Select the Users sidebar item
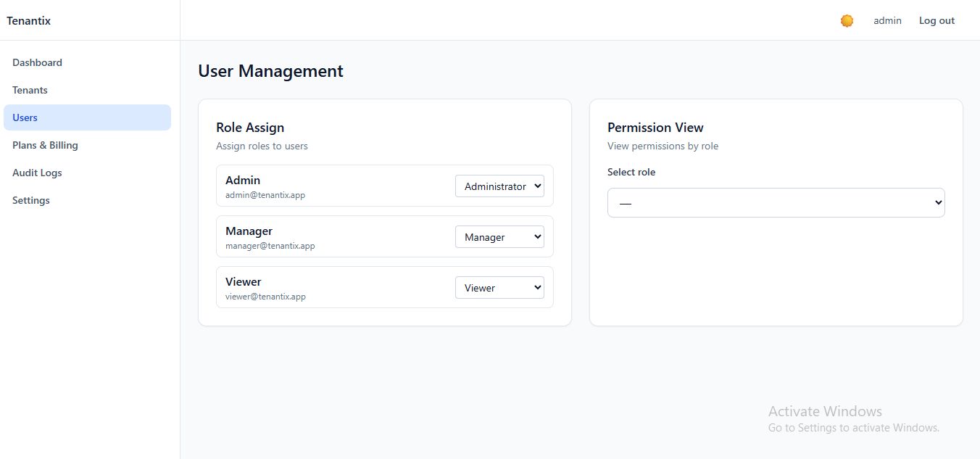 [25, 117]
